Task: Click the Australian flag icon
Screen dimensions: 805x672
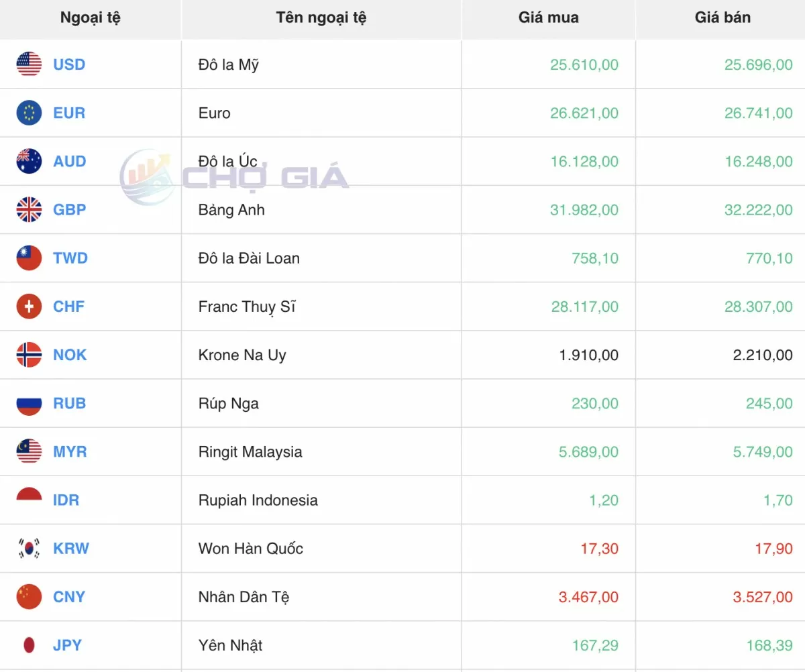Action: point(29,161)
